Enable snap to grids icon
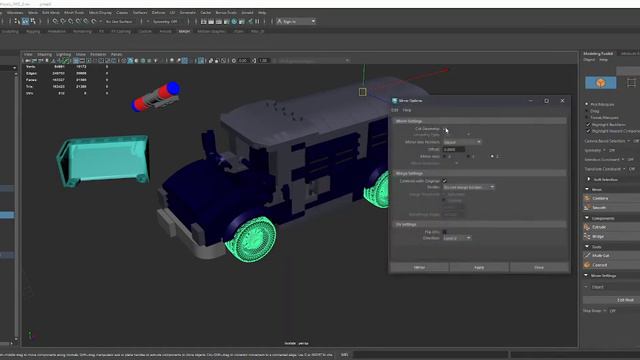The width and height of the screenshot is (640, 360). [55, 21]
